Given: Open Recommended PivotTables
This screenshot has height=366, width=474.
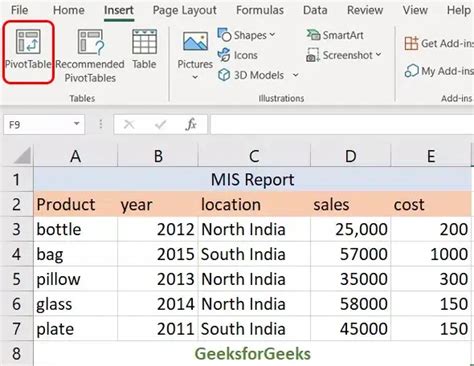Looking at the screenshot, I should point(90,56).
